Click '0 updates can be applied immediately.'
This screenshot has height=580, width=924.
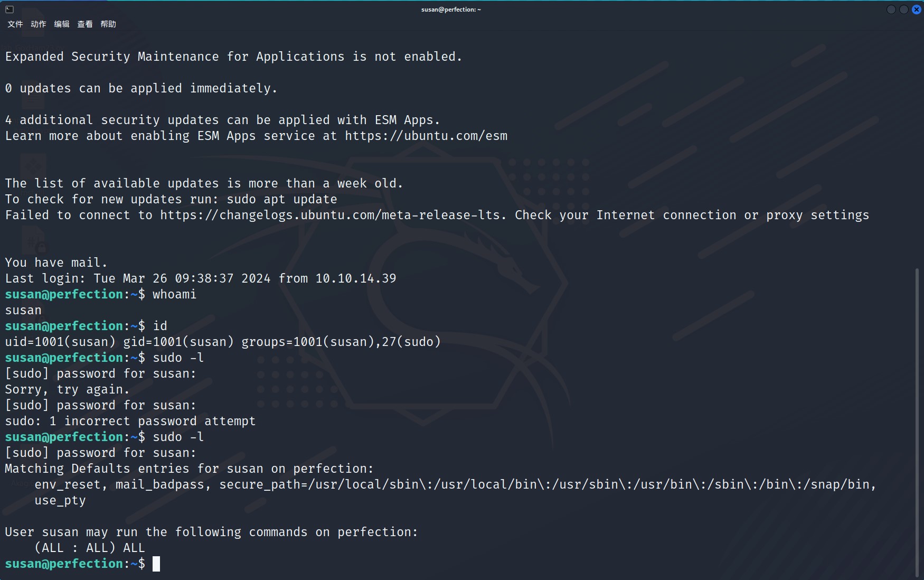pos(141,89)
